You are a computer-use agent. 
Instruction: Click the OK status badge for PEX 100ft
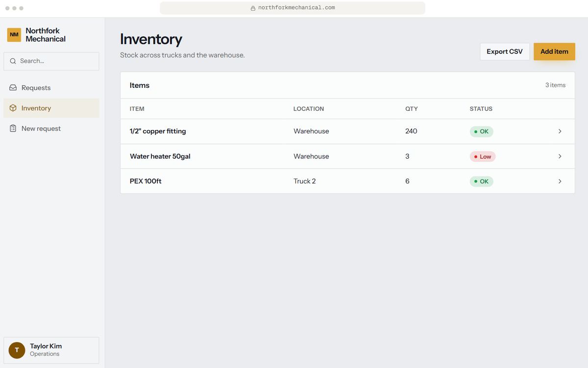point(481,182)
